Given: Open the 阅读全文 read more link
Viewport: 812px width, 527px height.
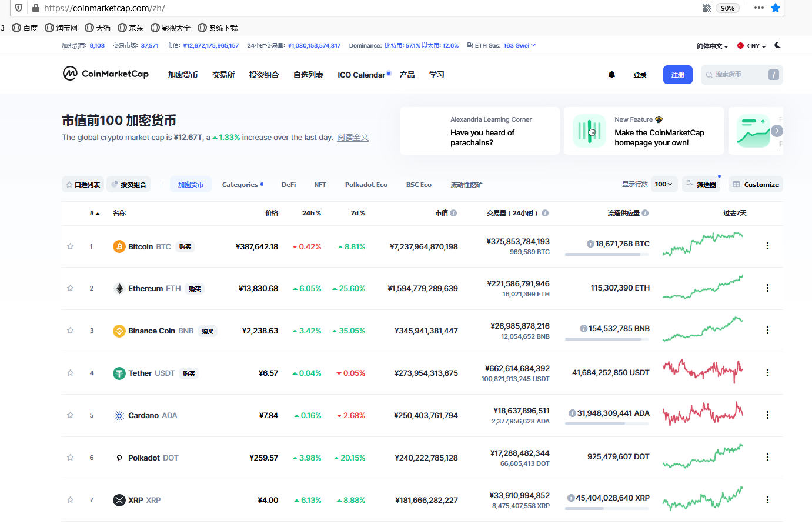Looking at the screenshot, I should (352, 137).
